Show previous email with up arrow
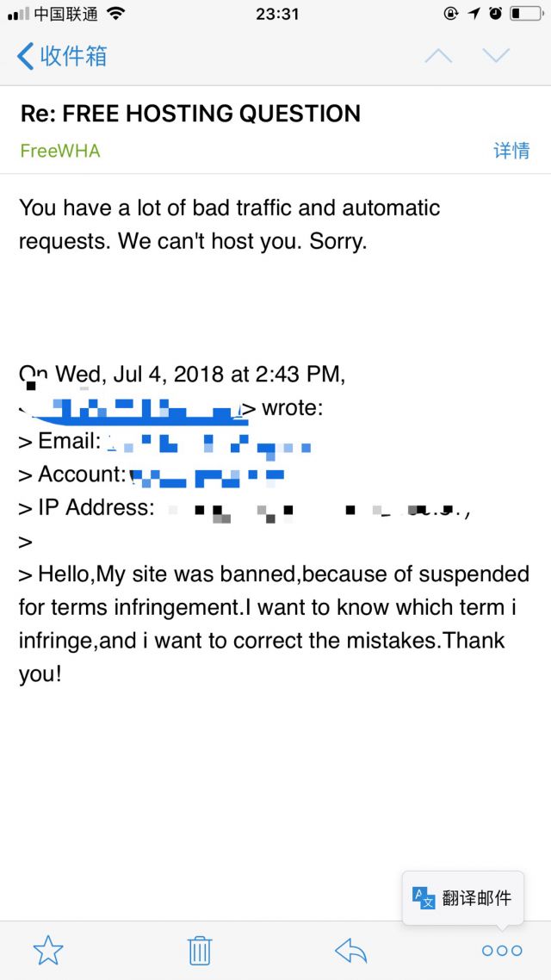Screen dimensions: 551x980 coord(438,56)
